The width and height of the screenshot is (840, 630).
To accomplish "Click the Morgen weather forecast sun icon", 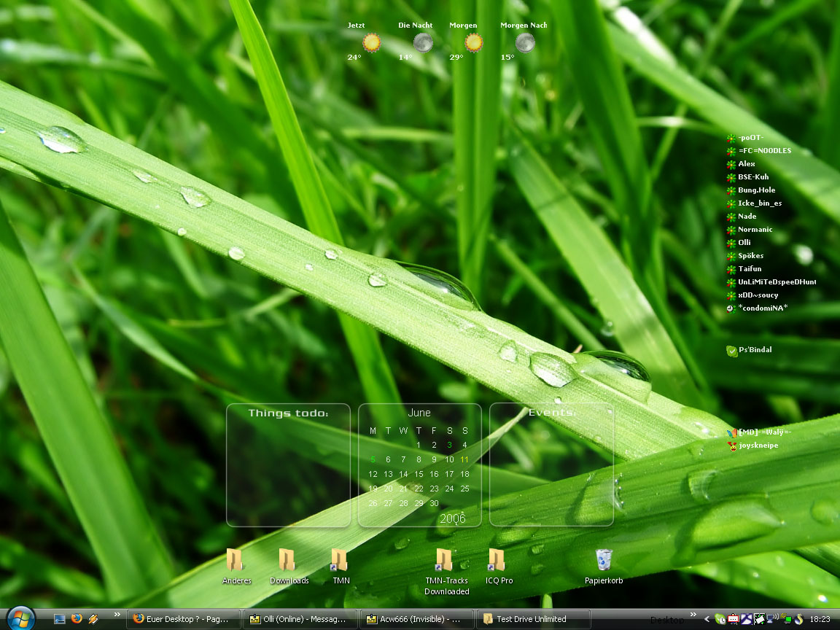I will pyautogui.click(x=474, y=43).
